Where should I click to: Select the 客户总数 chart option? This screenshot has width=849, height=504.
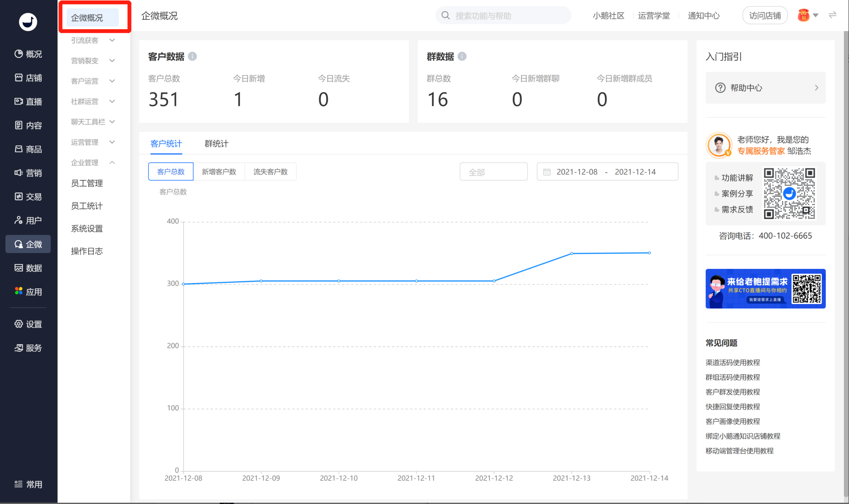pyautogui.click(x=170, y=172)
